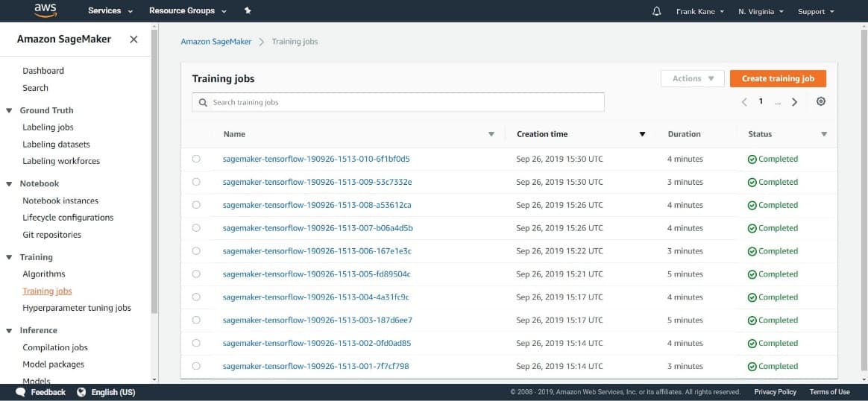Viewport: 868px width, 401px height.
Task: Open the Actions dropdown
Action: click(x=693, y=78)
